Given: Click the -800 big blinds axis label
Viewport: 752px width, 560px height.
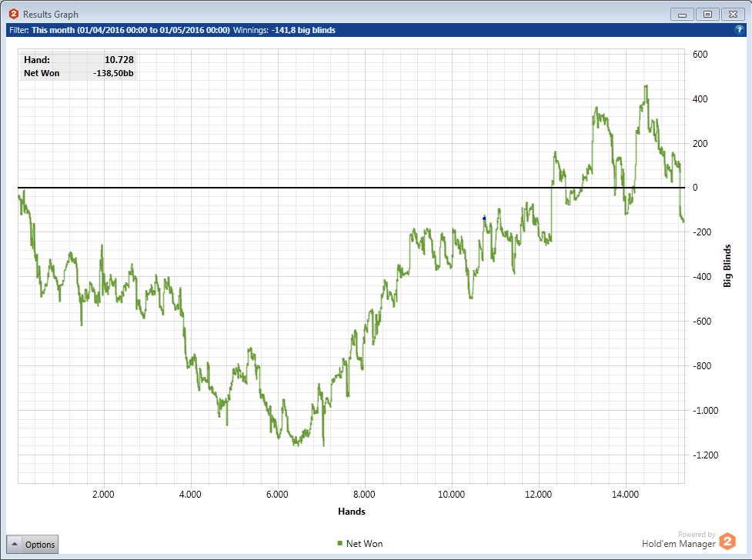Looking at the screenshot, I should pyautogui.click(x=702, y=366).
